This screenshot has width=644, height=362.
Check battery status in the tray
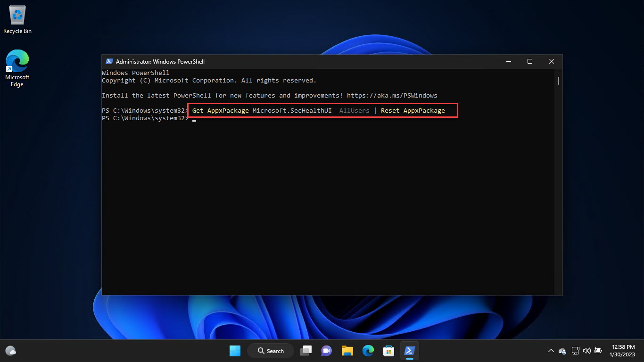(598, 351)
